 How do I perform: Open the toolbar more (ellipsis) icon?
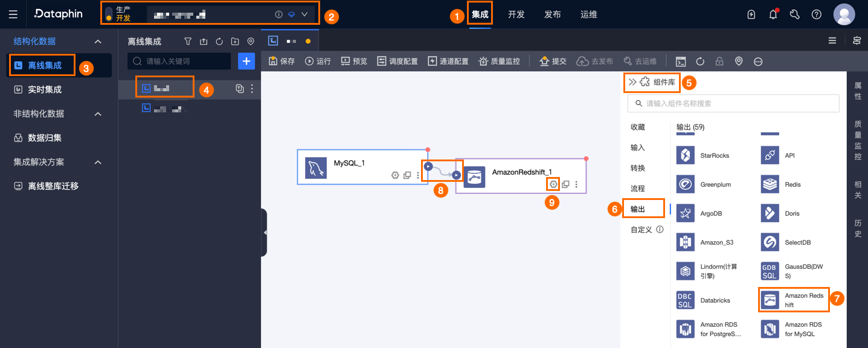click(x=758, y=61)
